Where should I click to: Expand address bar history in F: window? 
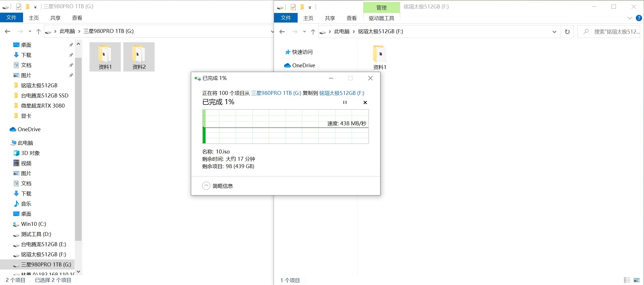point(554,32)
